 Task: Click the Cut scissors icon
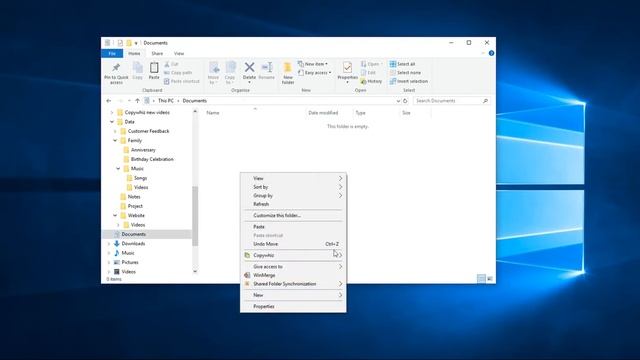click(167, 64)
